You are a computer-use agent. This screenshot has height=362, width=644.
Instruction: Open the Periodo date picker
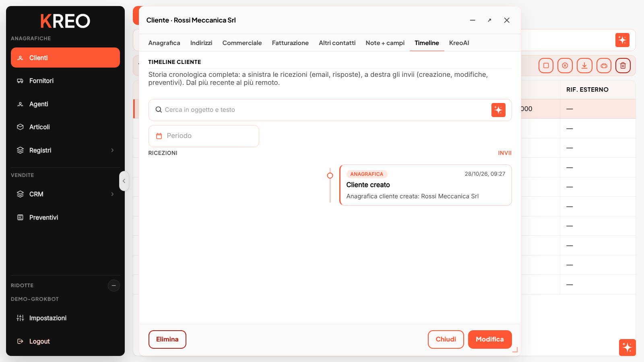pyautogui.click(x=204, y=136)
